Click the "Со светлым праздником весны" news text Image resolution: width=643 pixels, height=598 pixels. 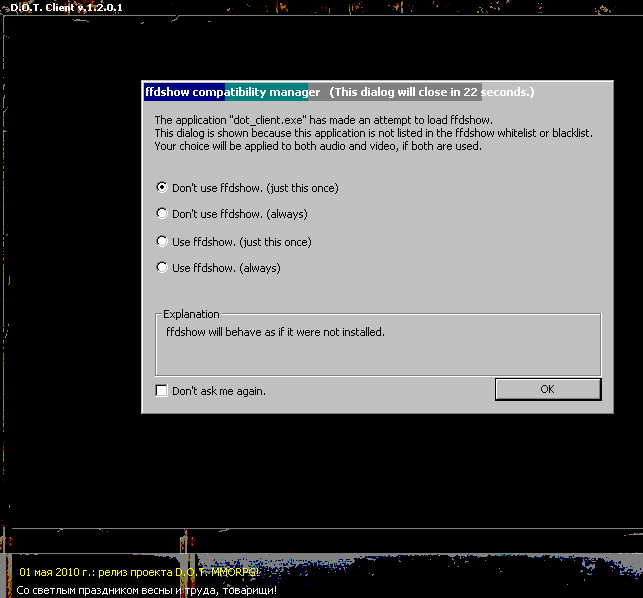click(x=146, y=590)
